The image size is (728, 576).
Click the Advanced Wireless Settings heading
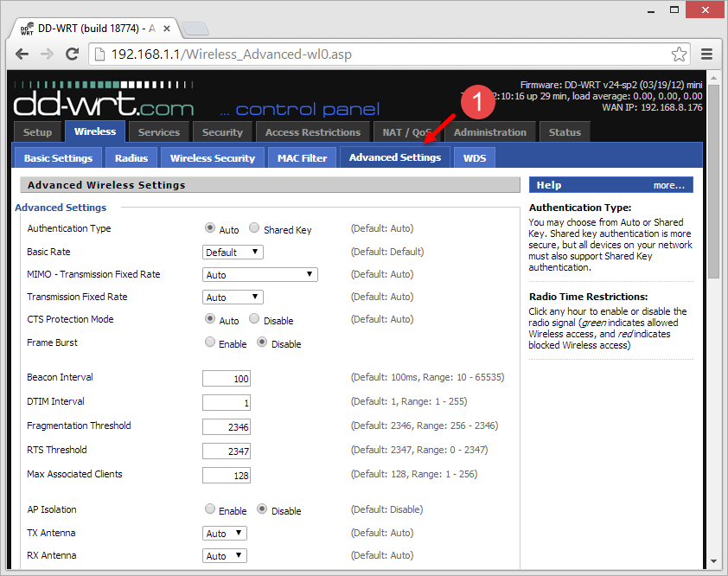[x=106, y=185]
